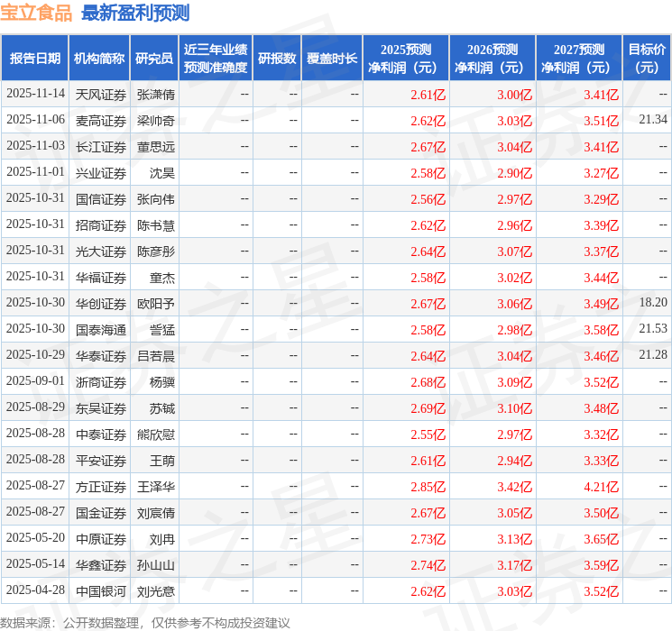The image size is (672, 631).
Task: Select the 平安证券 institution cell
Action: pyautogui.click(x=101, y=461)
